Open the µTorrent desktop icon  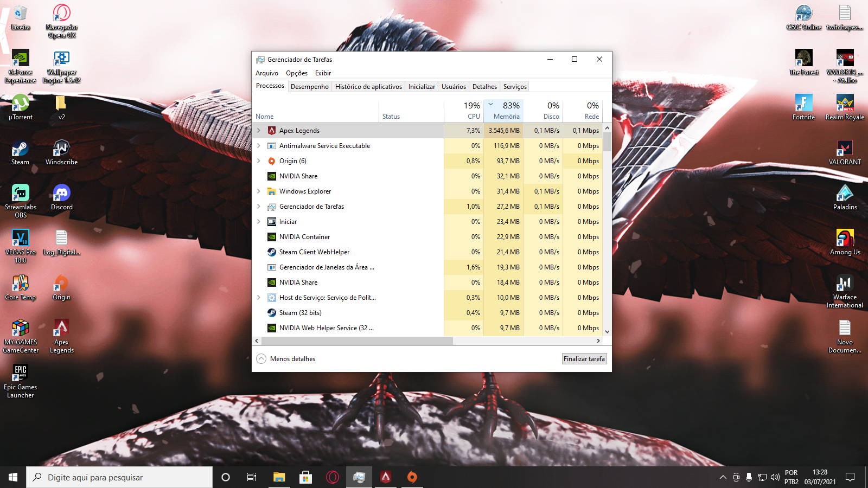tap(21, 107)
